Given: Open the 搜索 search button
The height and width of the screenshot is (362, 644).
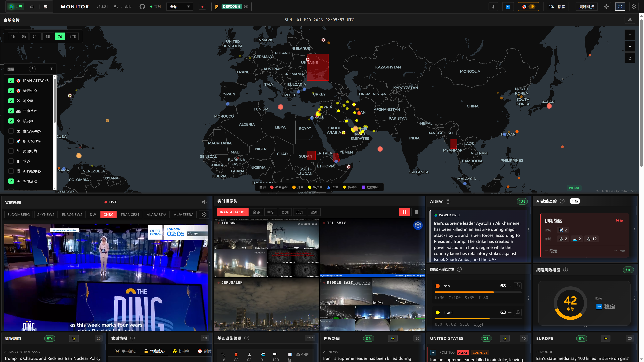Looking at the screenshot, I should coord(556,7).
